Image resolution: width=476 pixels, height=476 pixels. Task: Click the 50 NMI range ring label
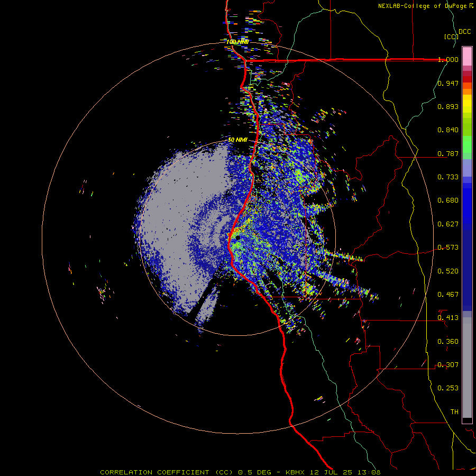click(237, 140)
